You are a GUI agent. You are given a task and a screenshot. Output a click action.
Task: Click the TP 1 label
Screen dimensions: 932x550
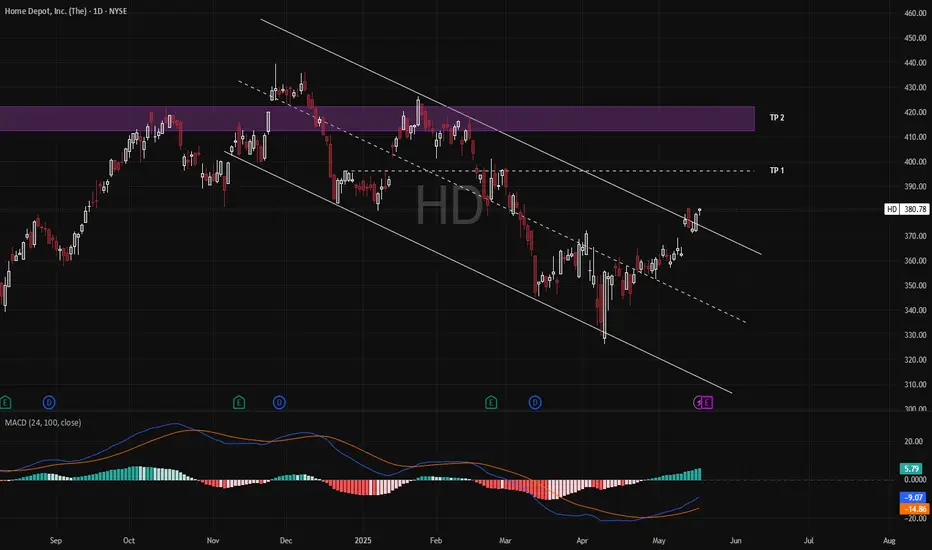coord(777,171)
